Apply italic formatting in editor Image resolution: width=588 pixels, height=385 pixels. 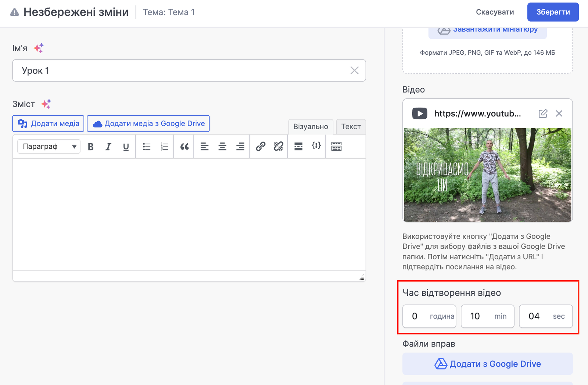tap(108, 147)
